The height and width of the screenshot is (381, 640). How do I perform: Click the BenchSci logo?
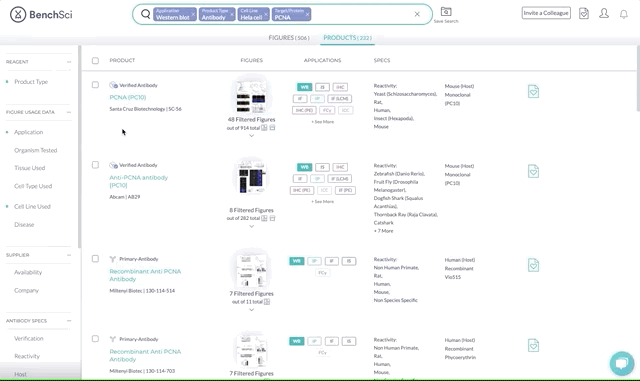tap(41, 15)
